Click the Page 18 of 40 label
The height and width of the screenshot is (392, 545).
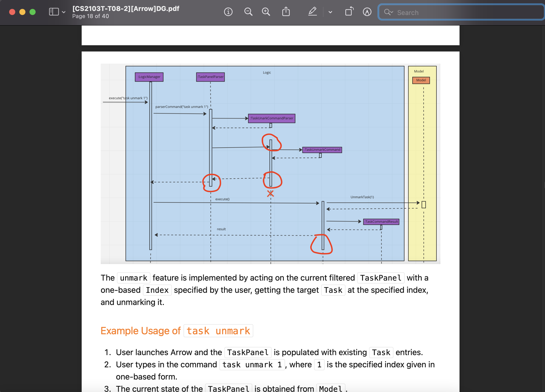pyautogui.click(x=91, y=16)
